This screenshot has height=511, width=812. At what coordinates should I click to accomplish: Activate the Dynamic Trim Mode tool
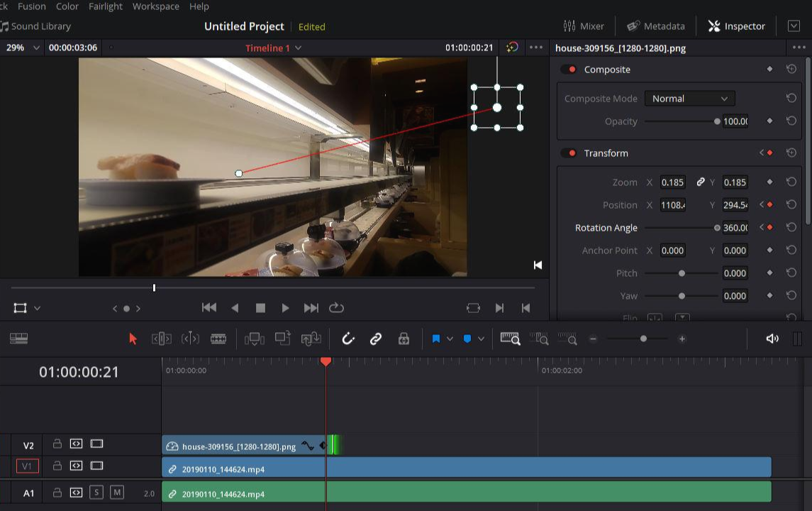pos(190,339)
